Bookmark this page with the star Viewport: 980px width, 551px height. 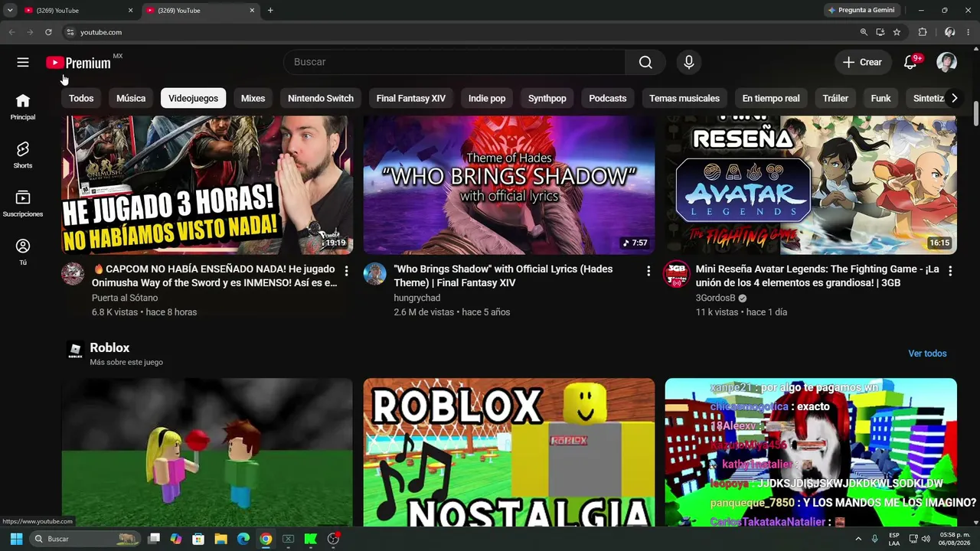pos(897,32)
